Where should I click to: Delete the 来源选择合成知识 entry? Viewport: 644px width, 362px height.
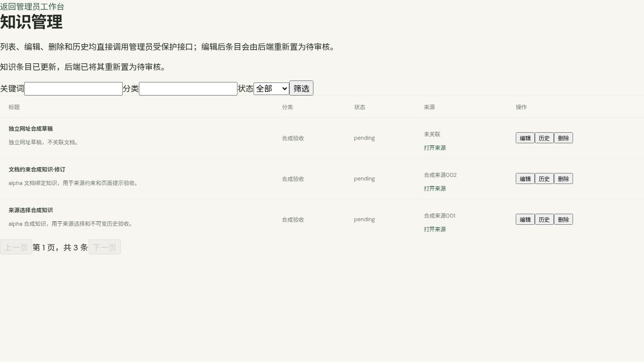tap(563, 219)
